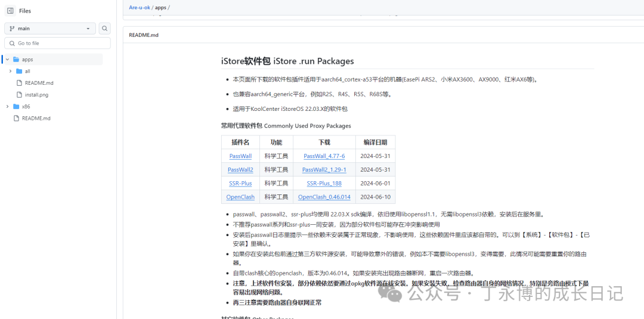This screenshot has width=644, height=319.
Task: Open README.md inside apps folder
Action: click(39, 83)
